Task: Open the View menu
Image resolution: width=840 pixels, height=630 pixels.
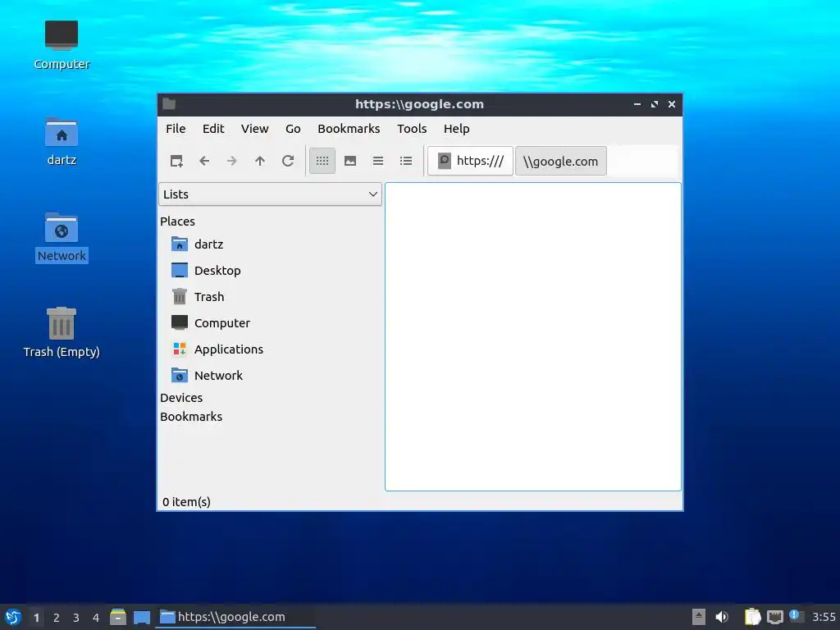Action: click(x=254, y=129)
